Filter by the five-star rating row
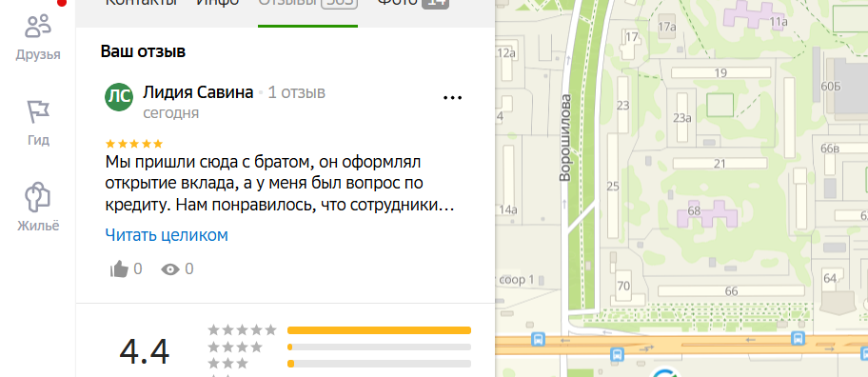 [340, 330]
